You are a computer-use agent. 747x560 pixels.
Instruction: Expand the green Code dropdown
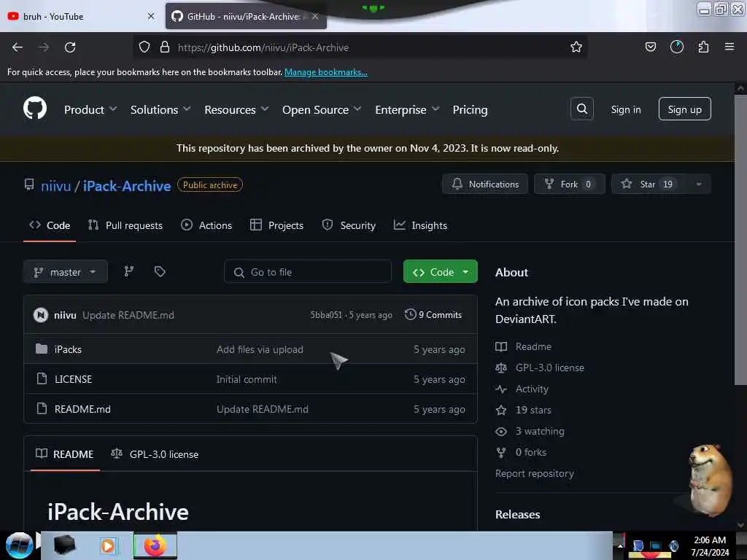tap(440, 272)
